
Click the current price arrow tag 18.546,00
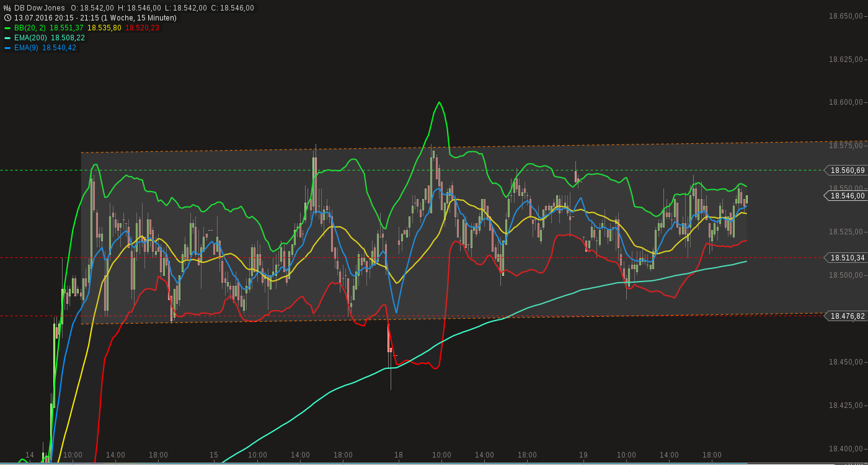pyautogui.click(x=847, y=196)
